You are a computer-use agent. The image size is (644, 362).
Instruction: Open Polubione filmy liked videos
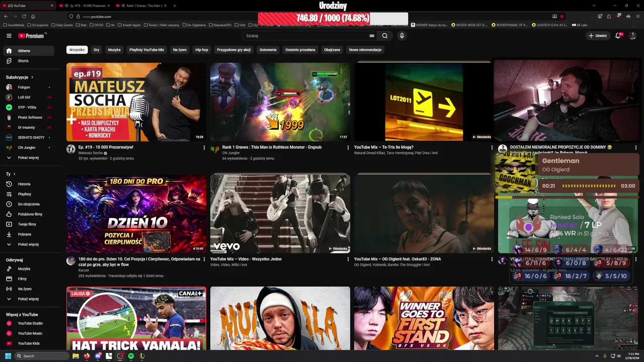coord(29,214)
